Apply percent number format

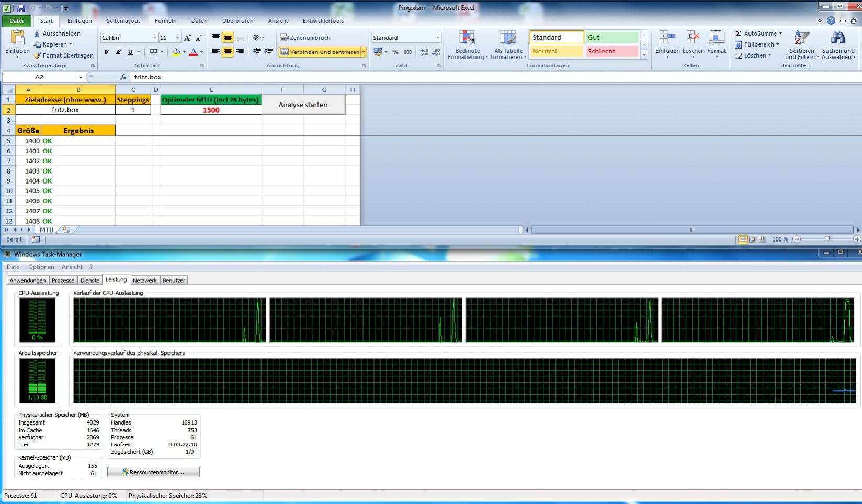[395, 52]
